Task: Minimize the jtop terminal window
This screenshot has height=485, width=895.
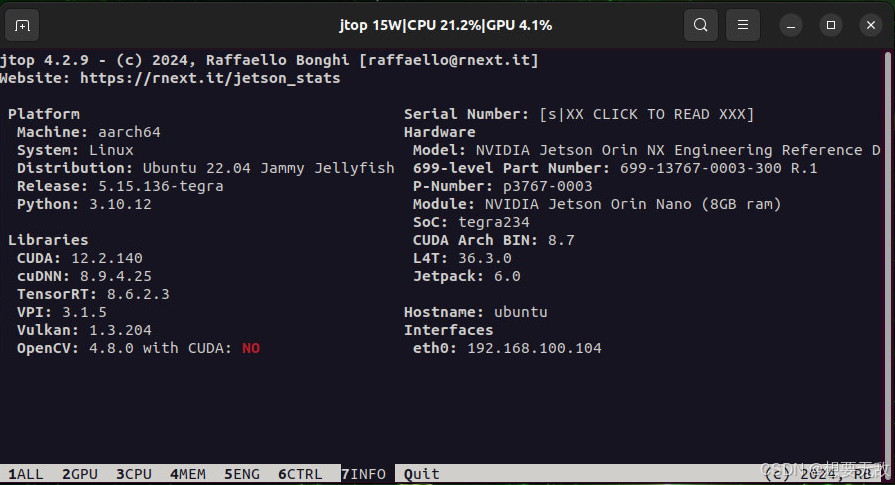Action: click(x=791, y=26)
